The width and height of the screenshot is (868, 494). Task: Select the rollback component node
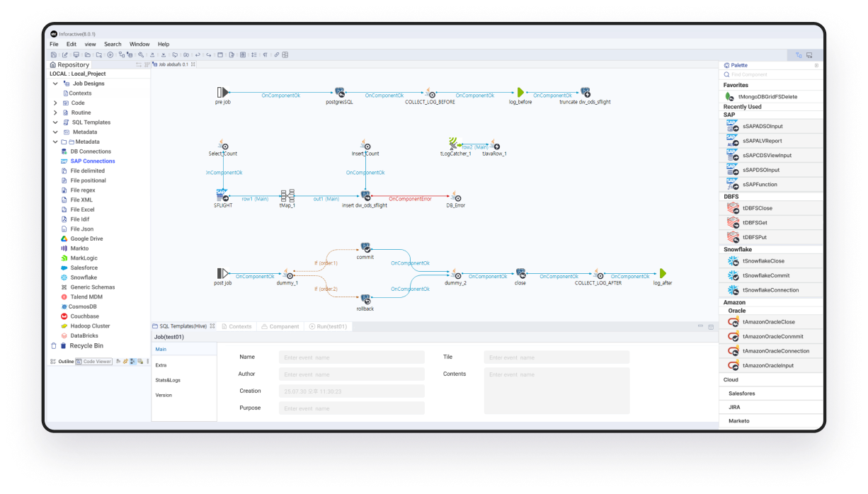click(365, 300)
